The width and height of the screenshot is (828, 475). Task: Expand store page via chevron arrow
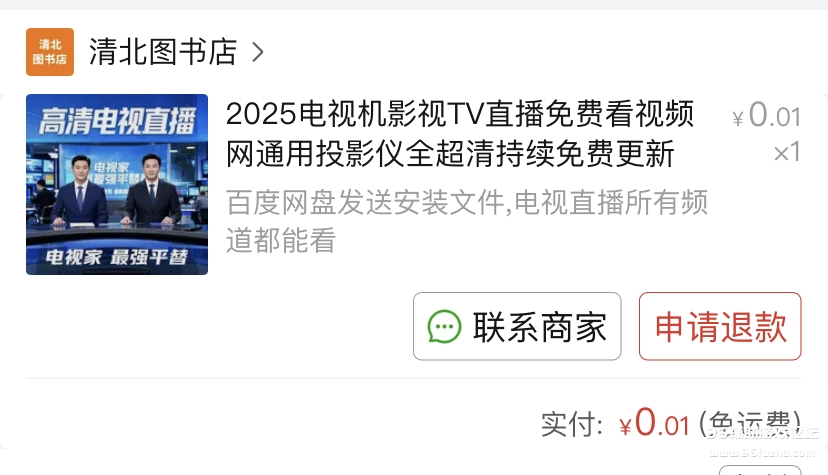point(257,52)
